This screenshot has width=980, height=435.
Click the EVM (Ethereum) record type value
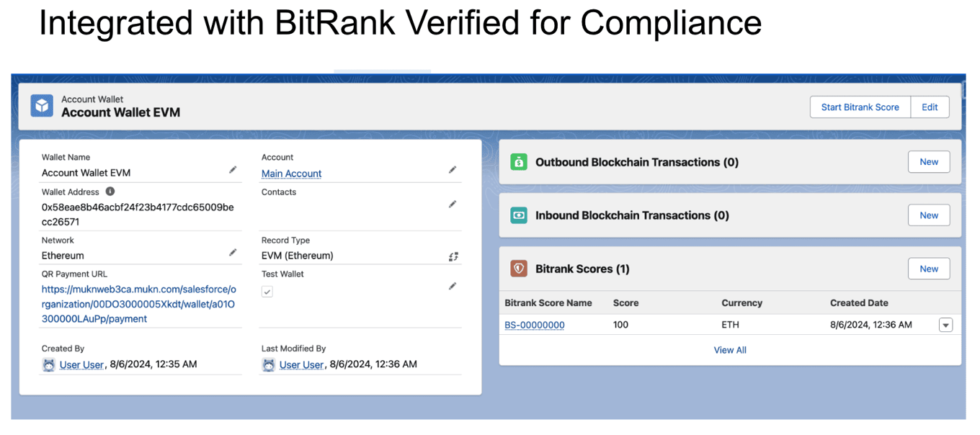298,256
